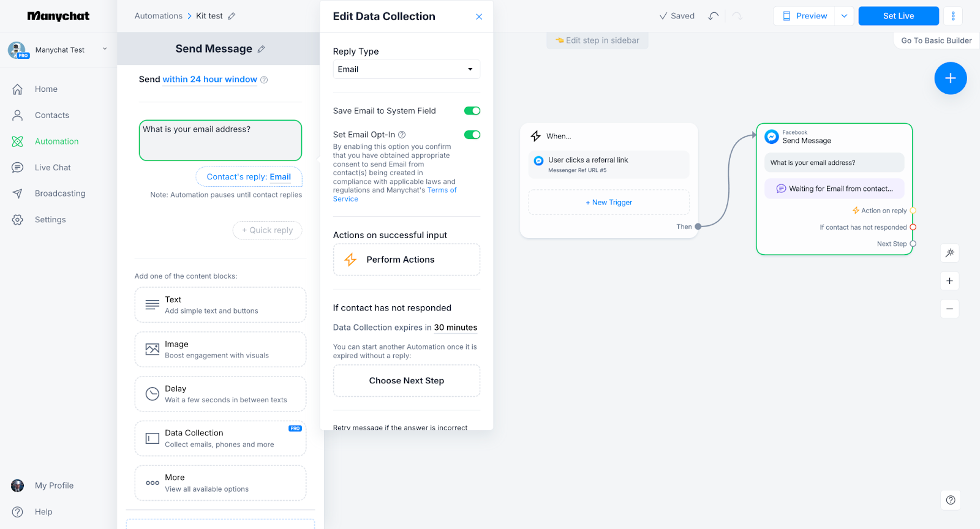Open the Terms of Service link
The width and height of the screenshot is (980, 529).
click(x=442, y=190)
